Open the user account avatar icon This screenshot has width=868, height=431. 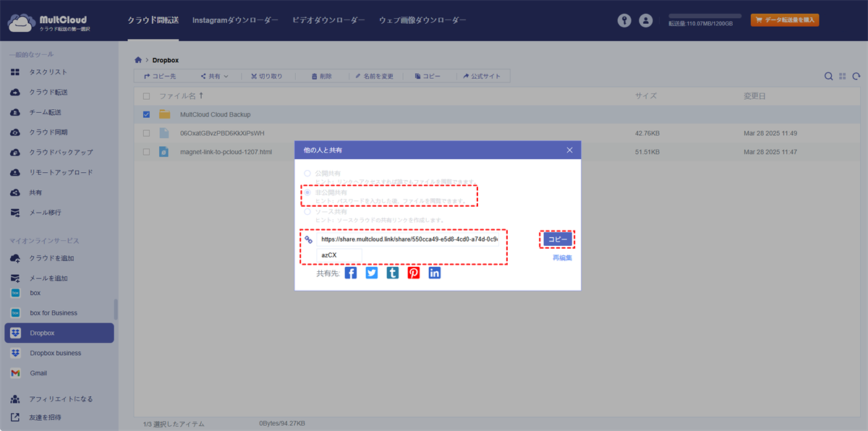tap(646, 21)
